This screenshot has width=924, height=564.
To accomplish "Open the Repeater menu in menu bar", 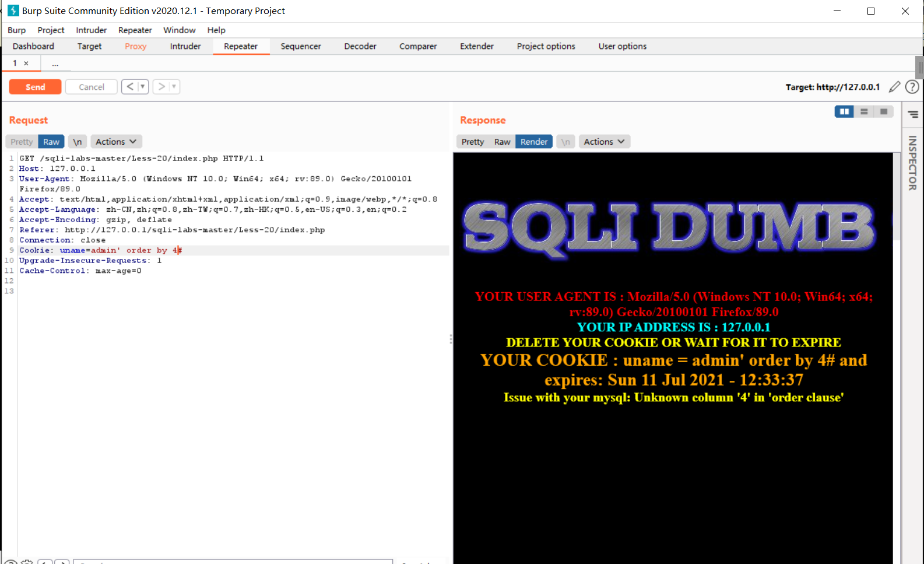I will tap(135, 30).
